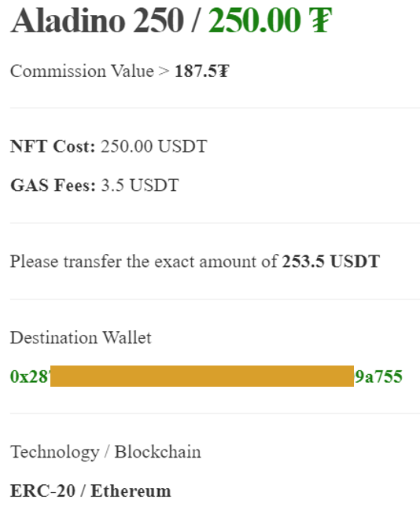Viewport: 420px width, 507px height.
Task: Select the ERC-20 / Ethereum text
Action: 90,490
